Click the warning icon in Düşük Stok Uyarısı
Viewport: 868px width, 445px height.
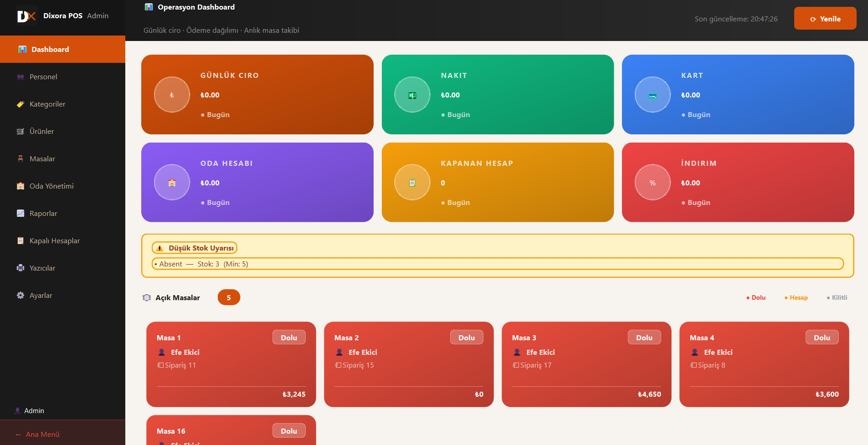(159, 248)
